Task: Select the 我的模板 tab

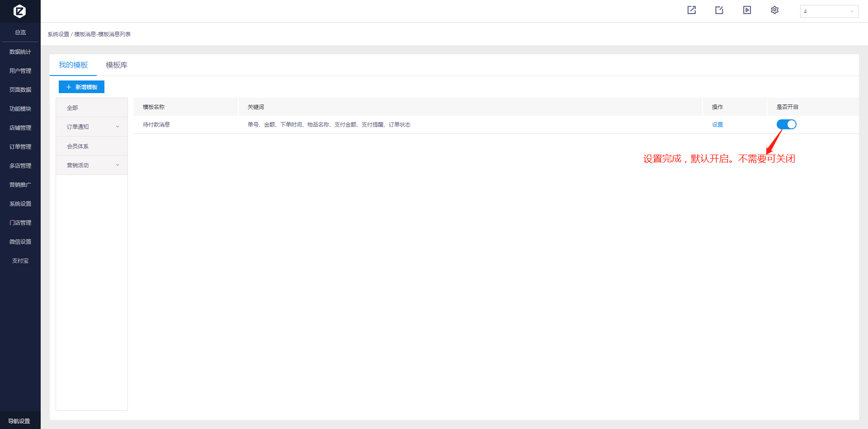Action: click(73, 65)
